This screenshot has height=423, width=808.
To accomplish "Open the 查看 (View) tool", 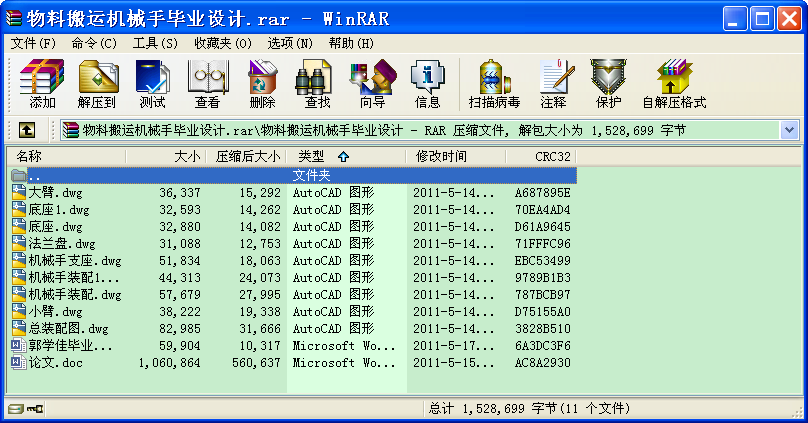I will tap(207, 84).
